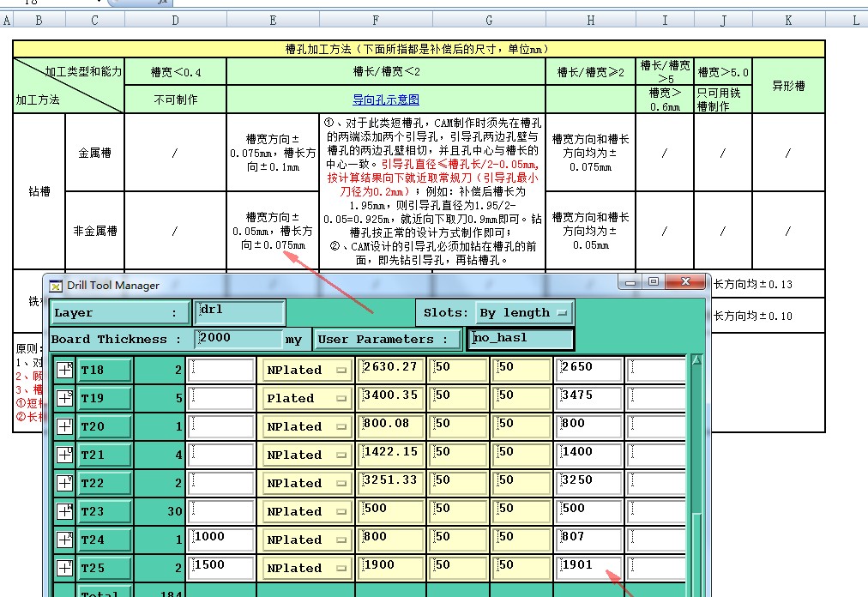Click the T20 tool button
The image size is (868, 597).
[x=104, y=426]
